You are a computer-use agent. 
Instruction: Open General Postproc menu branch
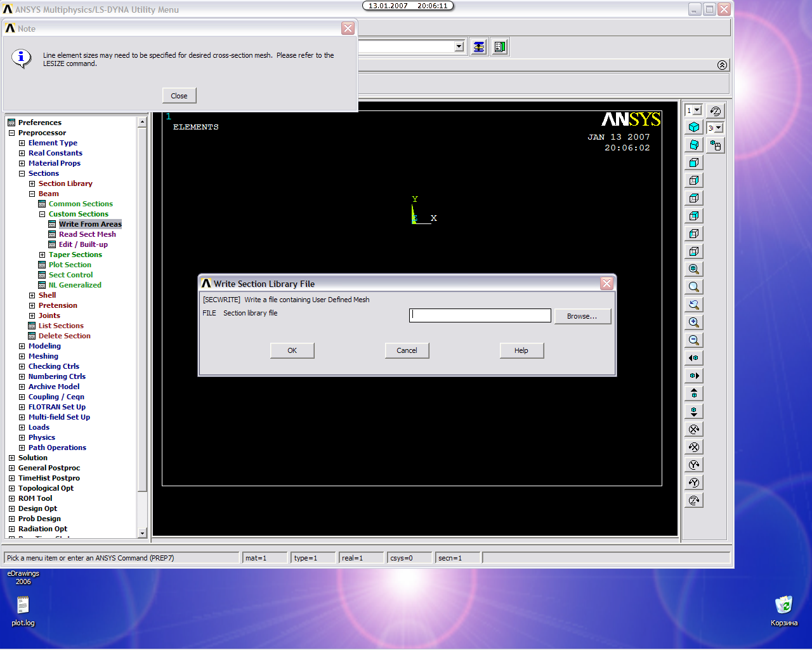pyautogui.click(x=49, y=468)
